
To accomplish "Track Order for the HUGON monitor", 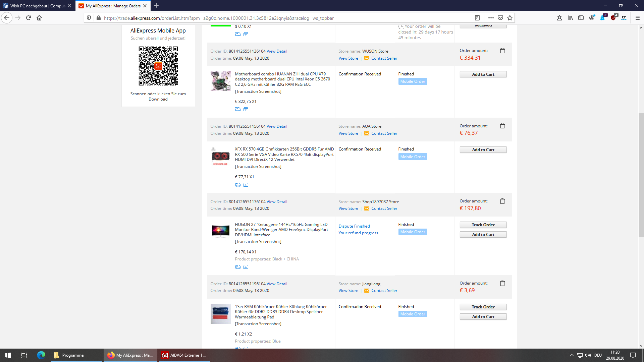I will coord(483,225).
